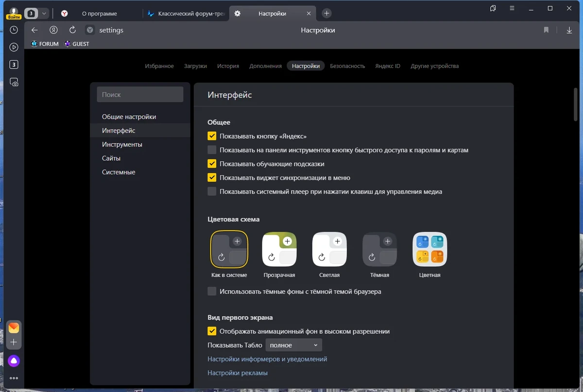Open Настройки информеров и уведомлений link
The width and height of the screenshot is (583, 392).
(x=267, y=359)
